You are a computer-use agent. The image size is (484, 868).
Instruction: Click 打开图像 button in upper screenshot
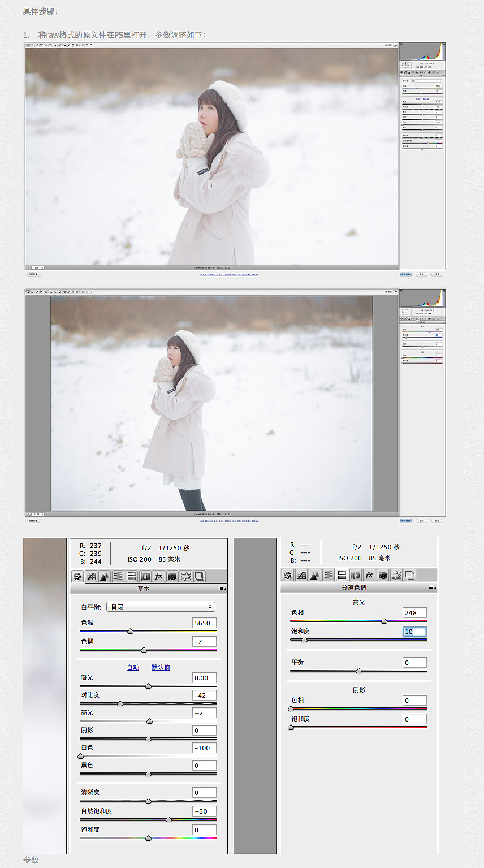406,274
